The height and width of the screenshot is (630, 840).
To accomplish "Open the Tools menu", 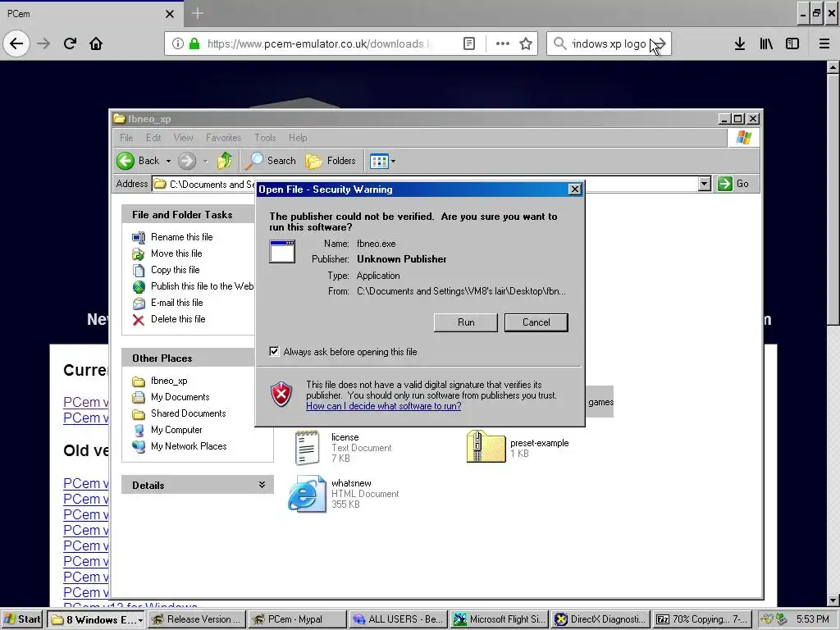I will [x=265, y=138].
